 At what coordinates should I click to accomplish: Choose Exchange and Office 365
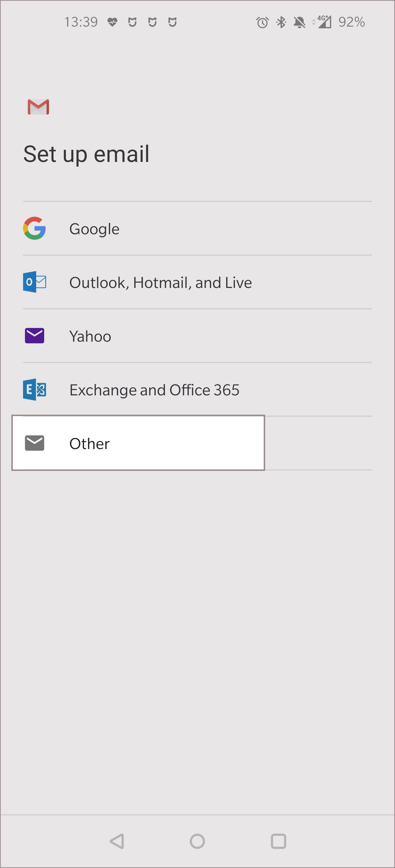[154, 390]
